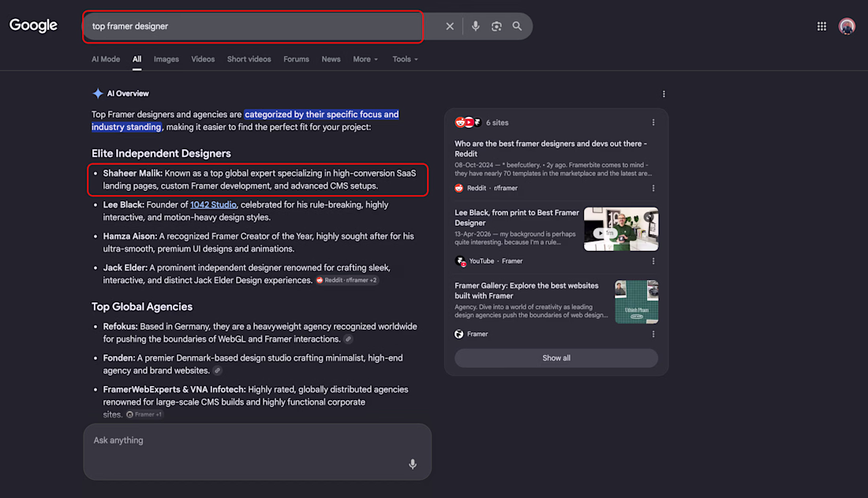This screenshot has height=498, width=868.
Task: Click the Reddit source favicon
Action: (459, 189)
